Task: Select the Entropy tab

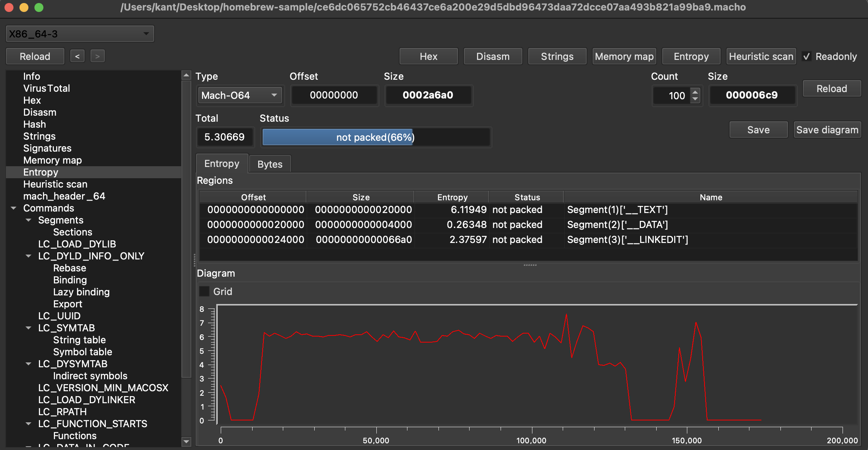Action: point(222,164)
